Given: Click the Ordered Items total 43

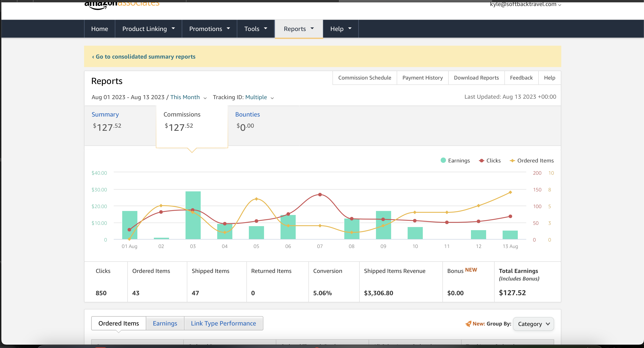Looking at the screenshot, I should click(x=136, y=293).
